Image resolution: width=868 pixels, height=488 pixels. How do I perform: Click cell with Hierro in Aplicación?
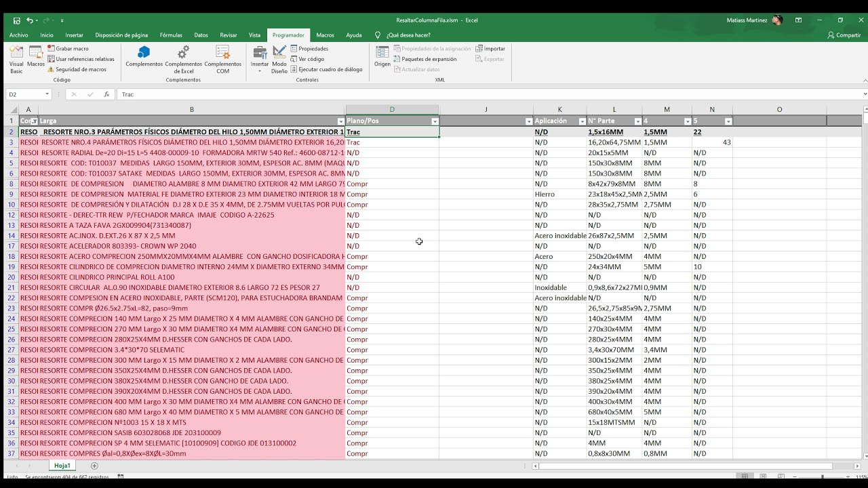click(559, 195)
